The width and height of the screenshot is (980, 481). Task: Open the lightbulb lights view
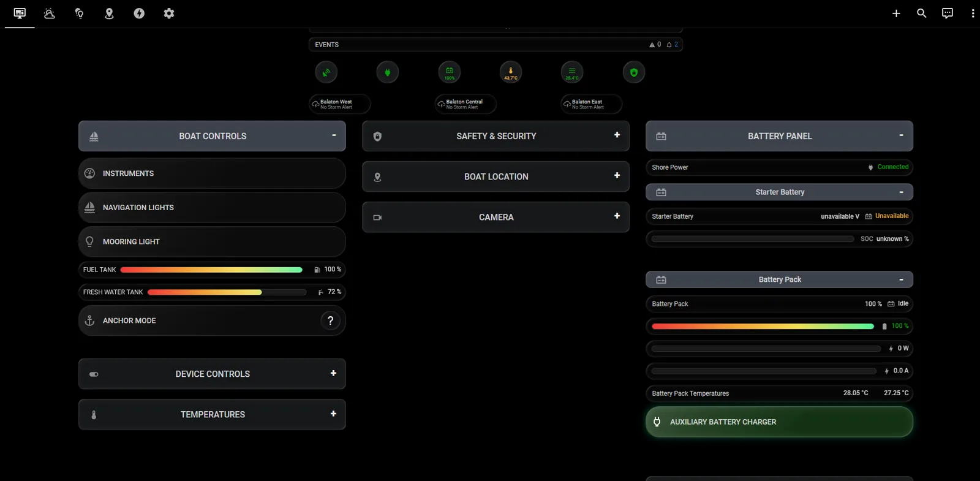pos(80,13)
